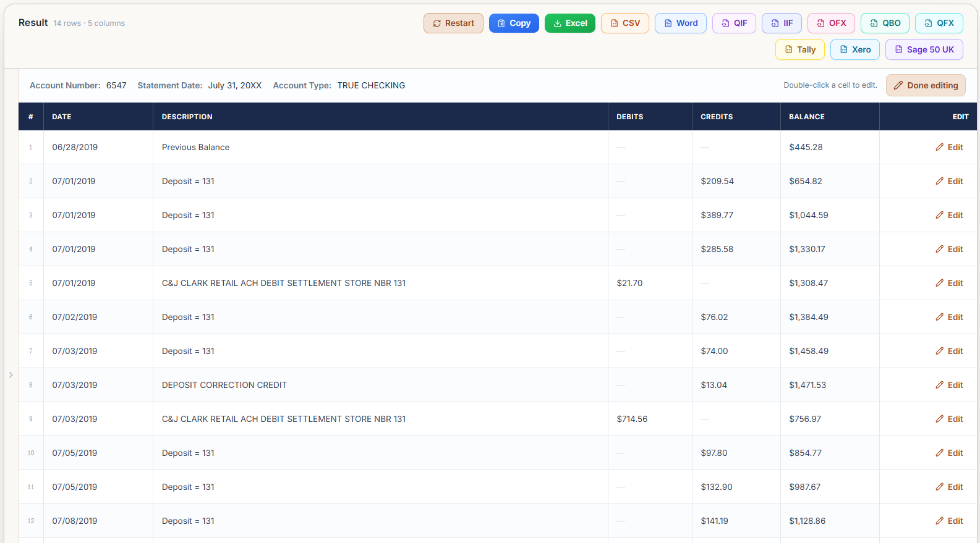The height and width of the screenshot is (543, 980).
Task: Export the data to Xero
Action: [854, 50]
